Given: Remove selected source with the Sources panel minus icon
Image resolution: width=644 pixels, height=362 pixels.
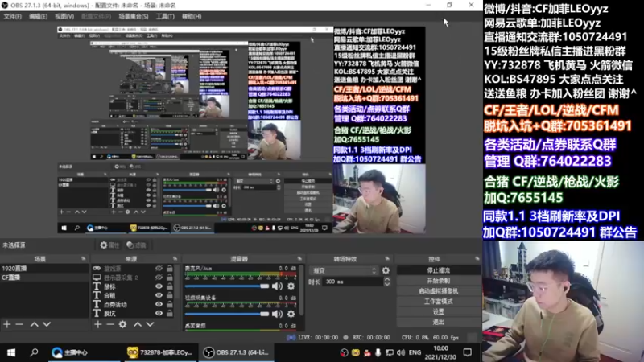Looking at the screenshot, I should (110, 324).
